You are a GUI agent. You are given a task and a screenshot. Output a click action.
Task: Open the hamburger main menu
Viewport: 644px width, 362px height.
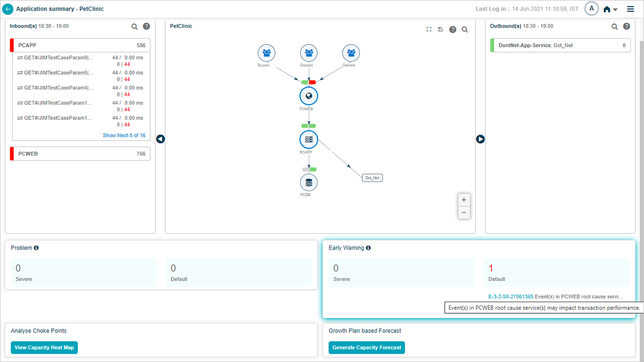pos(631,9)
